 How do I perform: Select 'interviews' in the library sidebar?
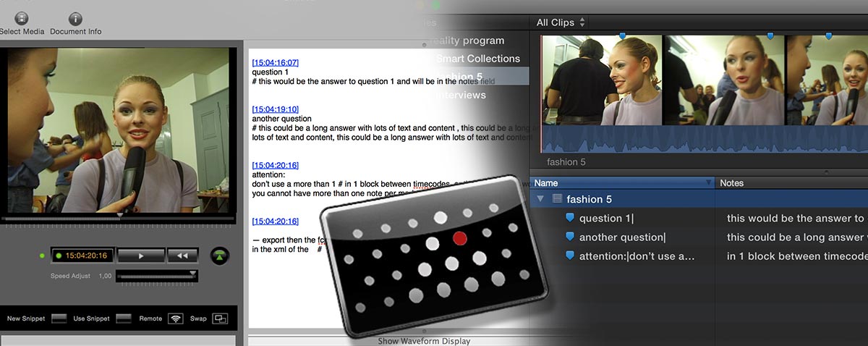[x=461, y=95]
